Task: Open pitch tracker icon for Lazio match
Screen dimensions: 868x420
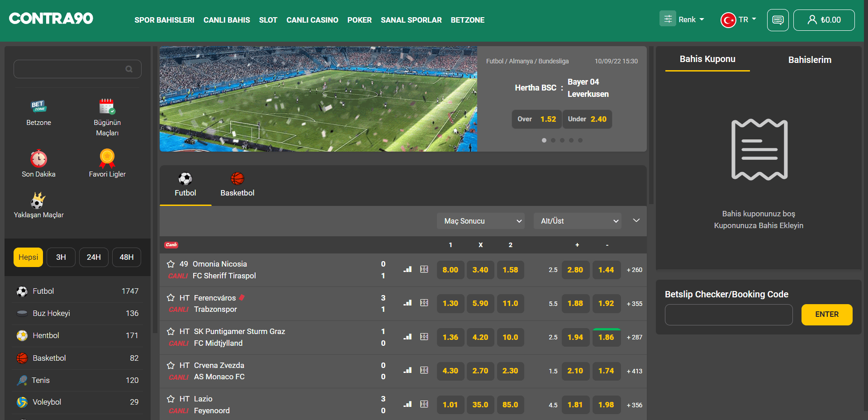Action: click(424, 404)
